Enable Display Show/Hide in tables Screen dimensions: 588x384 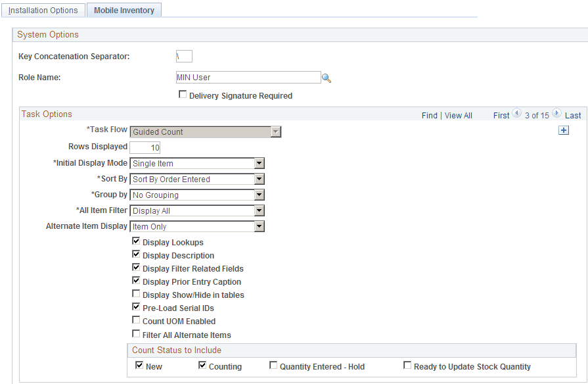(x=136, y=294)
